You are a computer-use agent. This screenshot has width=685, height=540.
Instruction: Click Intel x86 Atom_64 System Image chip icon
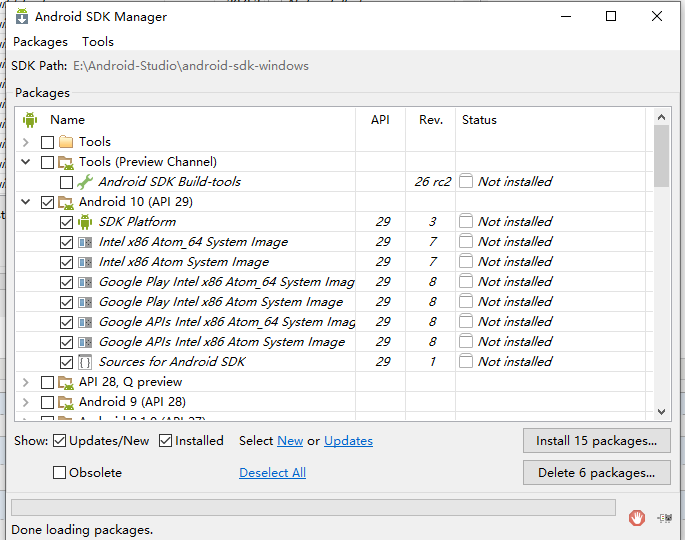pyautogui.click(x=85, y=242)
